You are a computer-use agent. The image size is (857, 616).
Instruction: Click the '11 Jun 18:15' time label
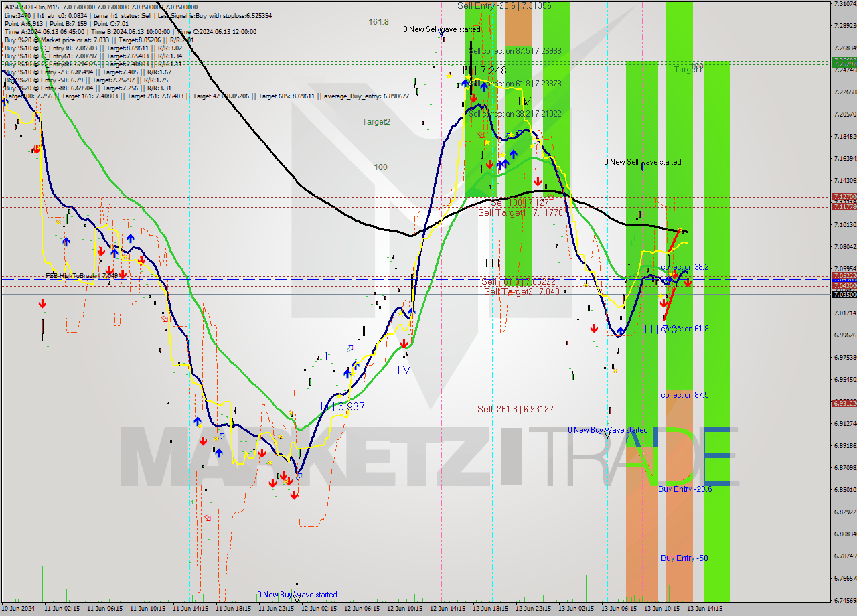click(x=234, y=609)
